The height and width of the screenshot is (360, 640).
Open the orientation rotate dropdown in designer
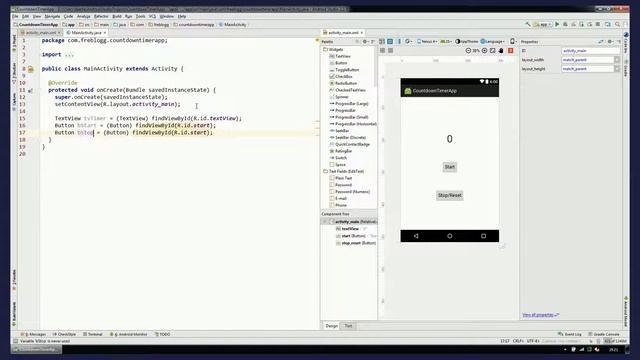coord(408,42)
